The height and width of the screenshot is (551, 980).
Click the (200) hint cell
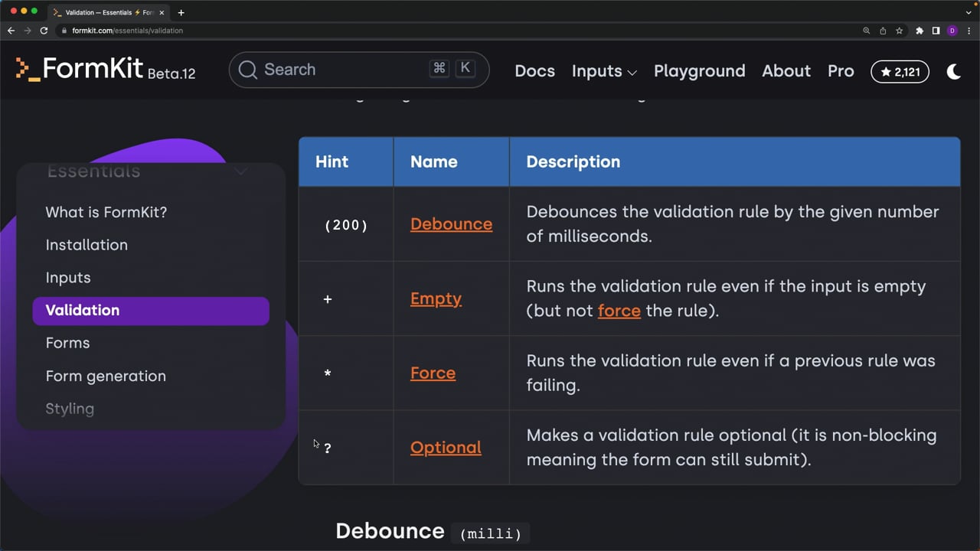tap(346, 225)
